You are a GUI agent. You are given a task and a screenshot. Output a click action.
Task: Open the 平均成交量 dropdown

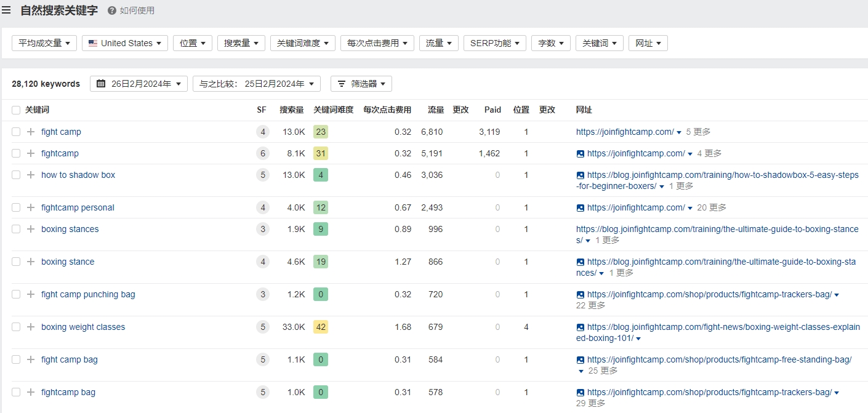[x=44, y=43]
